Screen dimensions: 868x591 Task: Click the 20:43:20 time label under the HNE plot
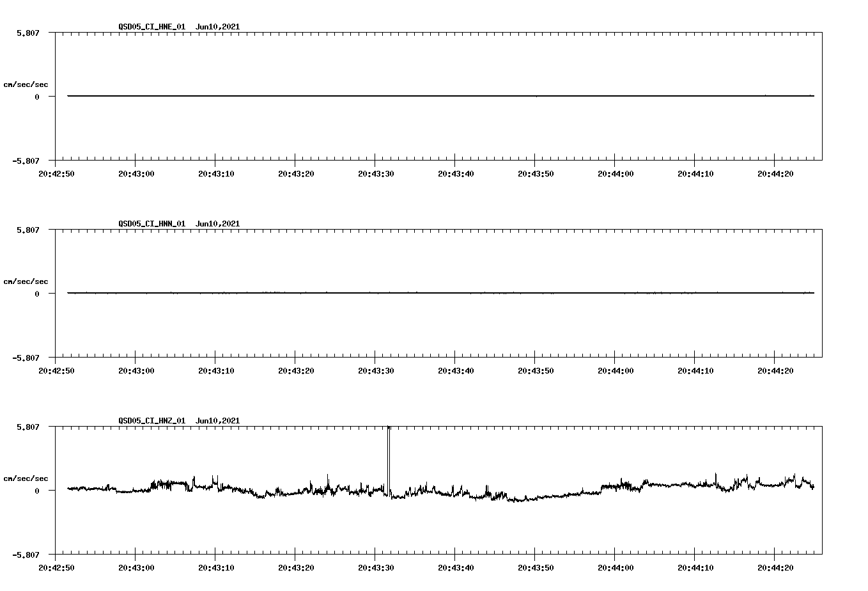tap(296, 173)
